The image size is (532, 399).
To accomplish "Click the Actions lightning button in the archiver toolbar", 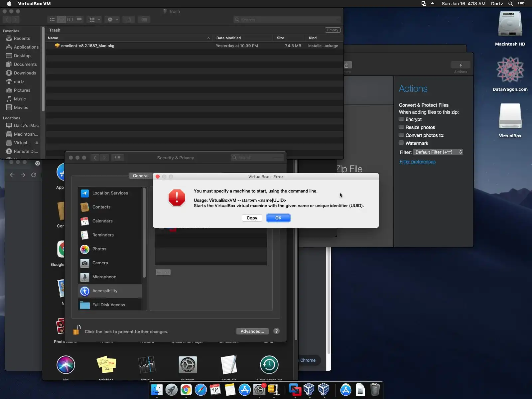I will 461,65.
